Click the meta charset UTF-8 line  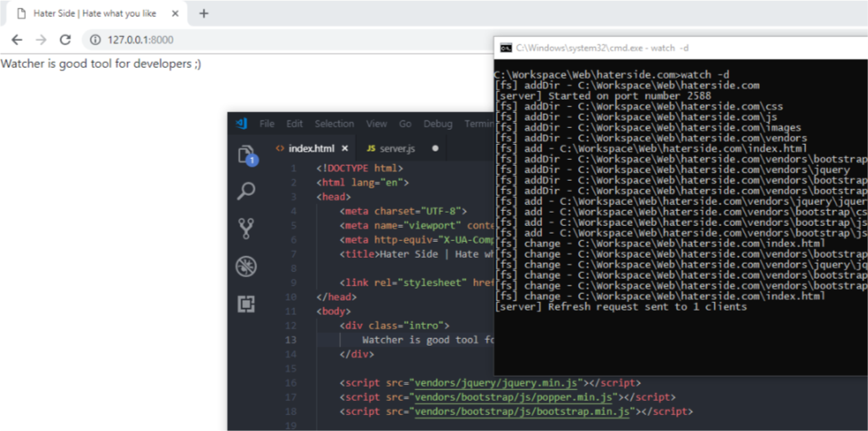404,212
